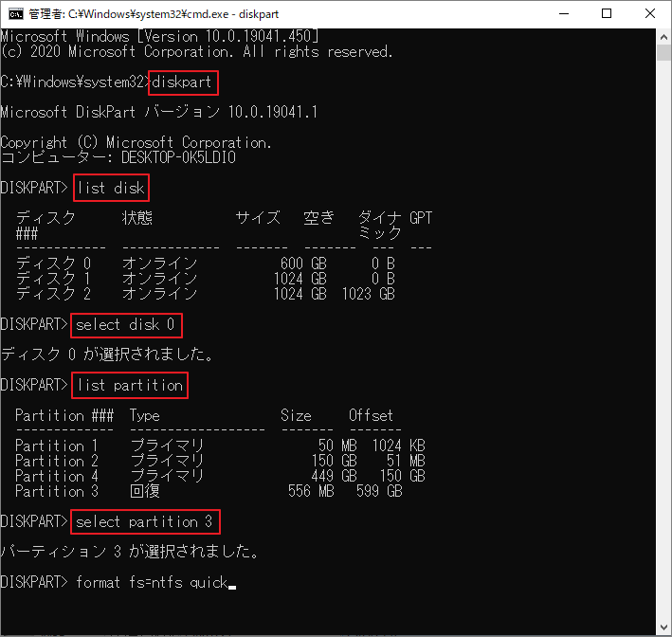Maximize the command prompt window
Image resolution: width=672 pixels, height=637 pixels.
pyautogui.click(x=607, y=13)
